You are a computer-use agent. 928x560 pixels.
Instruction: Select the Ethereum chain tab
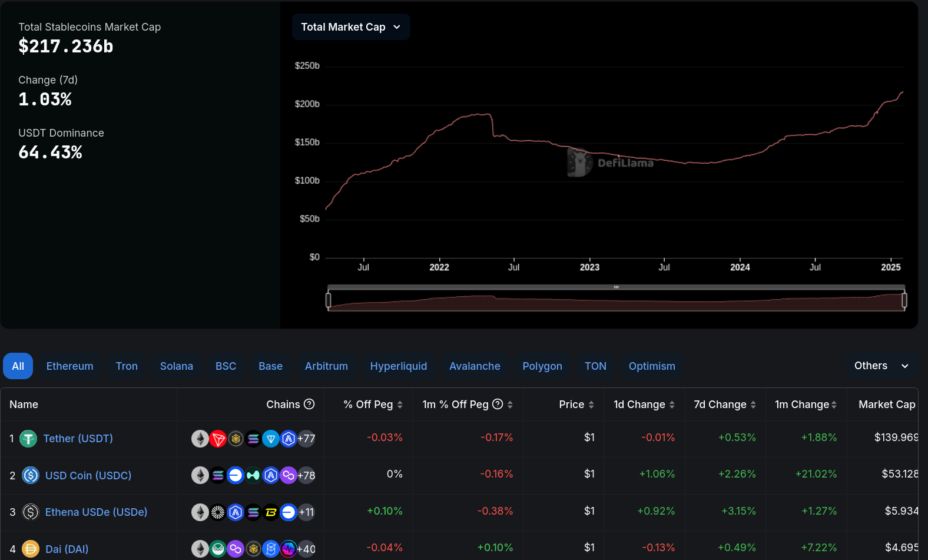click(69, 366)
